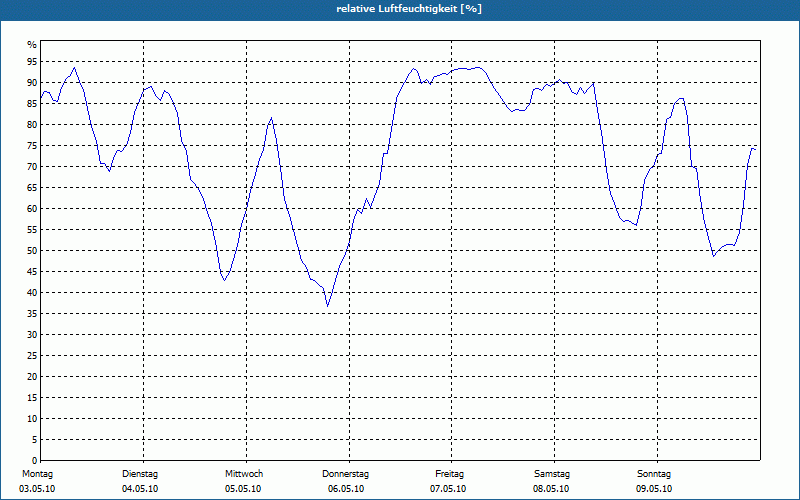
Task: Select the y-axis value 70
Action: click(32, 167)
